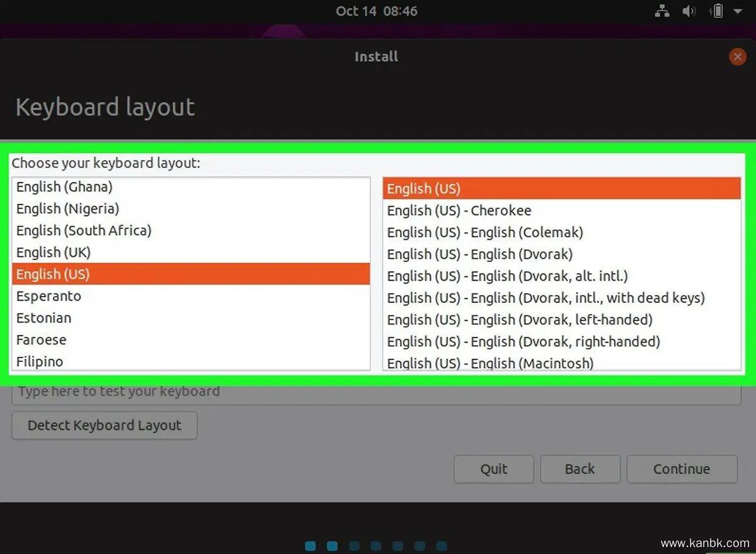Go Back to the previous step
756x554 pixels.
pos(580,469)
